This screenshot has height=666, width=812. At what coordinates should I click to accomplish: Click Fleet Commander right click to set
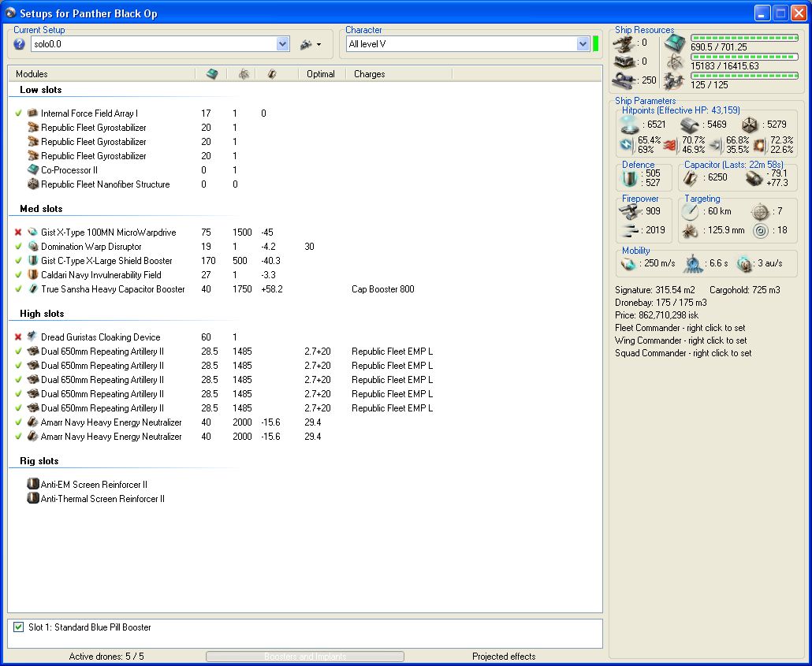coord(680,328)
